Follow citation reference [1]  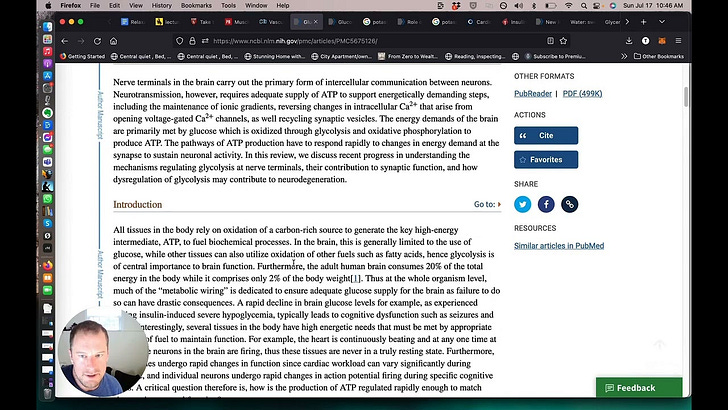(355, 279)
